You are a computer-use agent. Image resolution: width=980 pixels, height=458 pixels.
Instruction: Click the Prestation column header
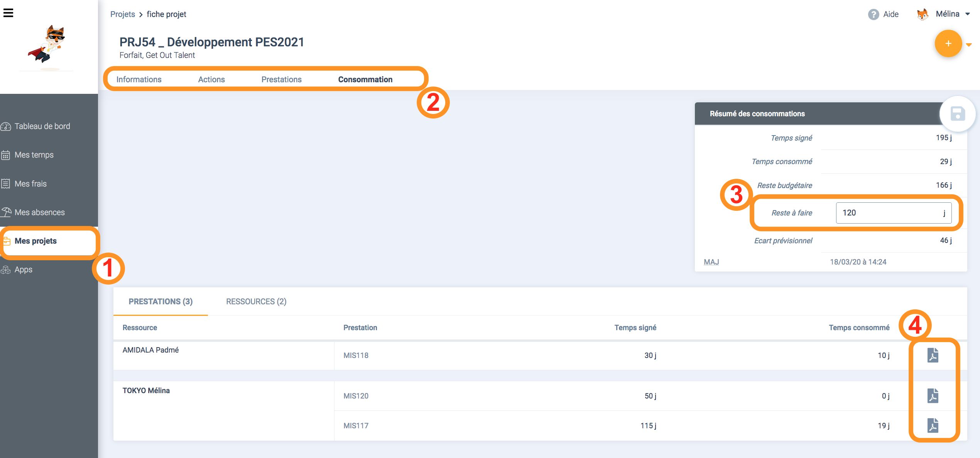click(x=360, y=328)
